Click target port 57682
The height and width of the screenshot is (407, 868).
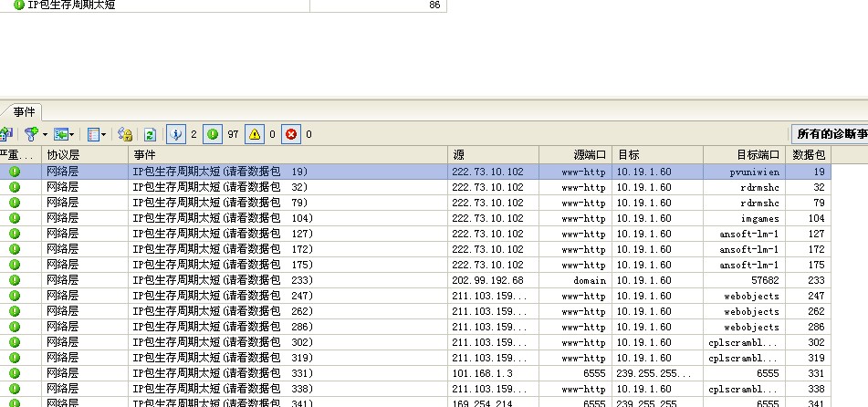tap(765, 280)
